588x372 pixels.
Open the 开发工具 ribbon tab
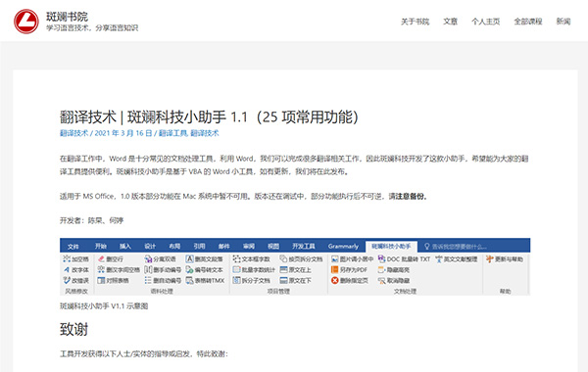pos(304,246)
